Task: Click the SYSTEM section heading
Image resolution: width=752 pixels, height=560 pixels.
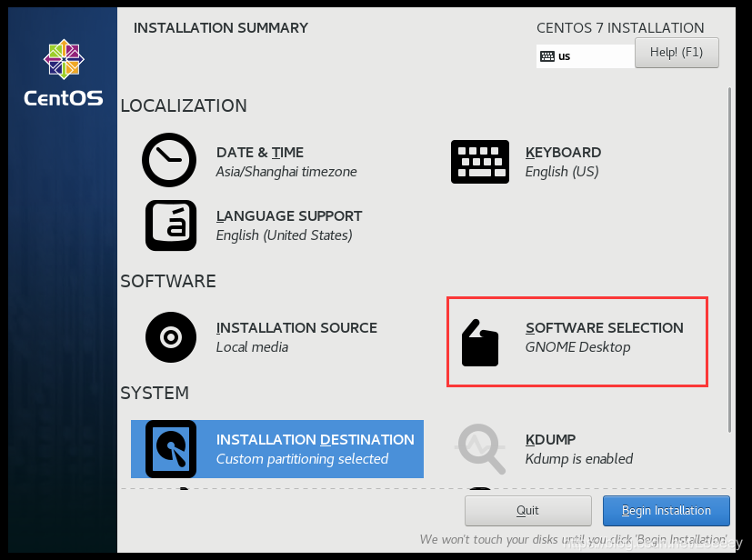Action: pyautogui.click(x=155, y=393)
